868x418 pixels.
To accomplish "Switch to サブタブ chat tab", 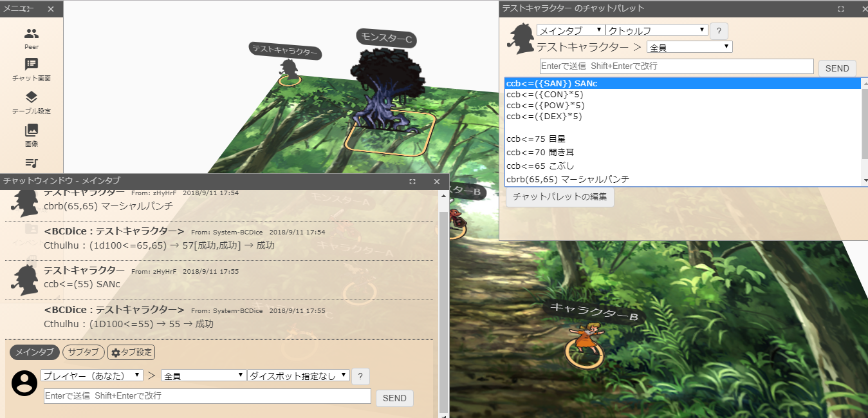I will pos(84,352).
